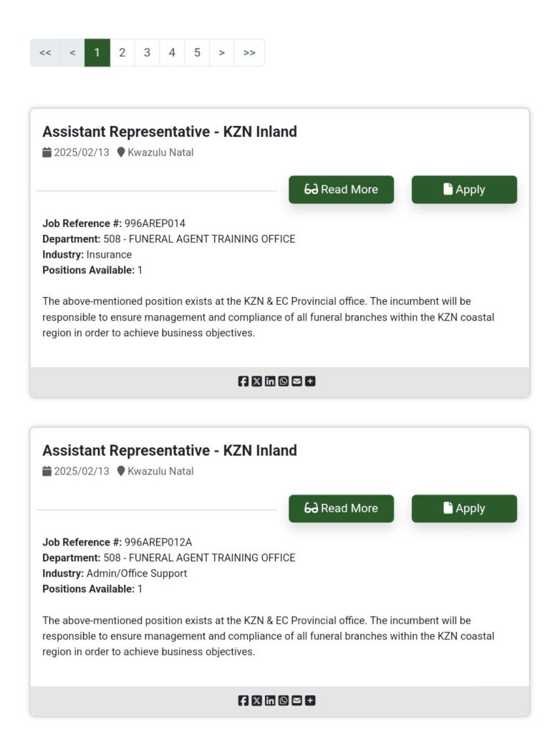Viewport: 560px width, 733px height.
Task: Apply for job 996AREP012A
Action: [464, 508]
